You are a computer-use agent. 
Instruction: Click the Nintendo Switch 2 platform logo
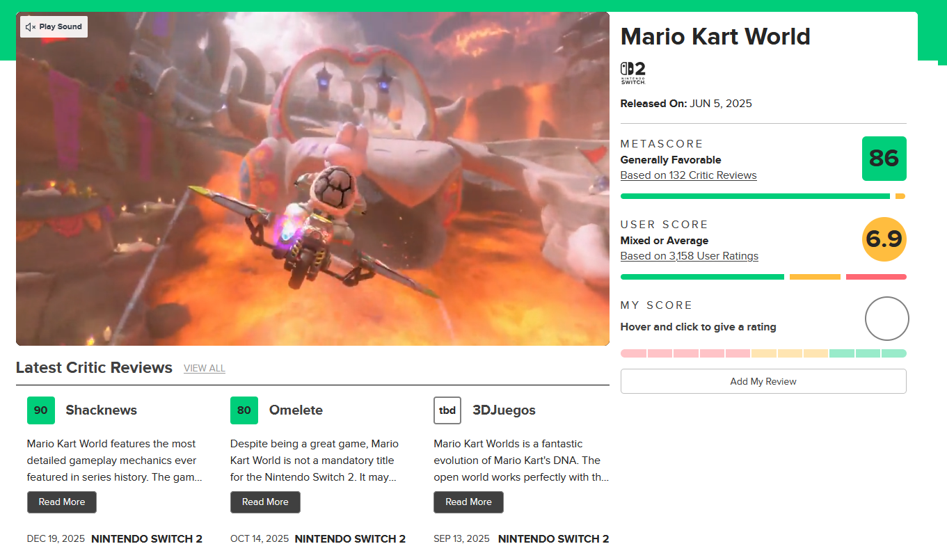point(632,73)
